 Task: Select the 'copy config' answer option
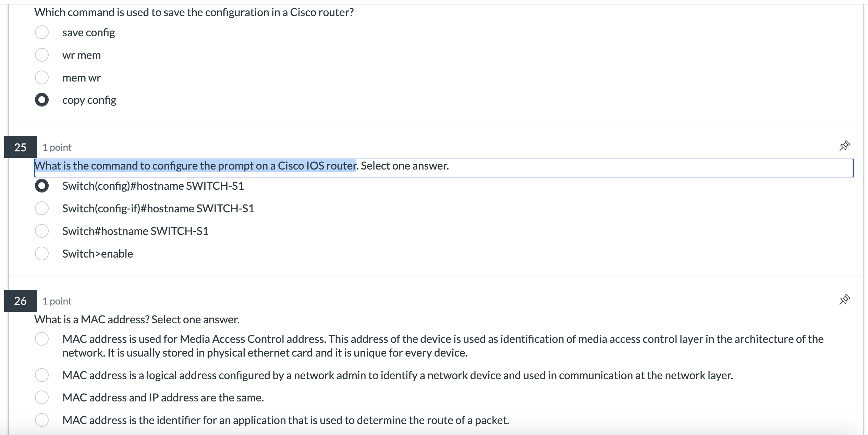pos(41,100)
